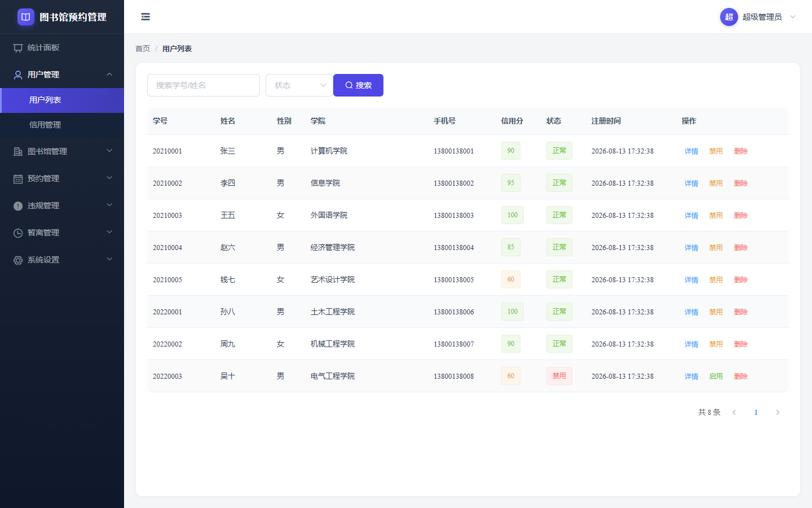Expand the 违规管理 menu chevron
The image size is (812, 508).
[x=109, y=205]
